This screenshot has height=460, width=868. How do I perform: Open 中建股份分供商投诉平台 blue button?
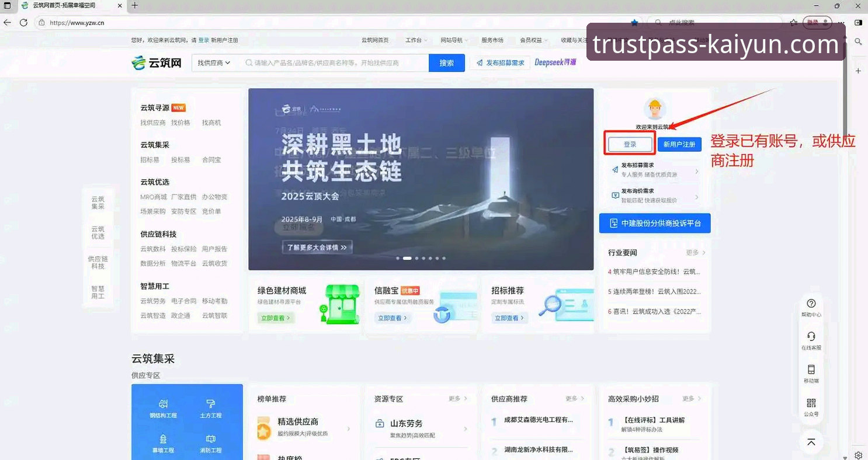pyautogui.click(x=655, y=223)
